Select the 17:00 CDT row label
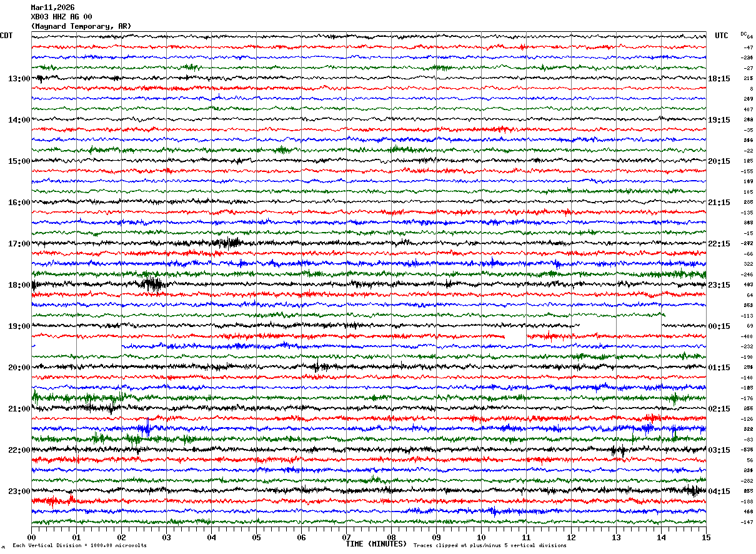The height and width of the screenshot is (554, 756). (x=19, y=244)
